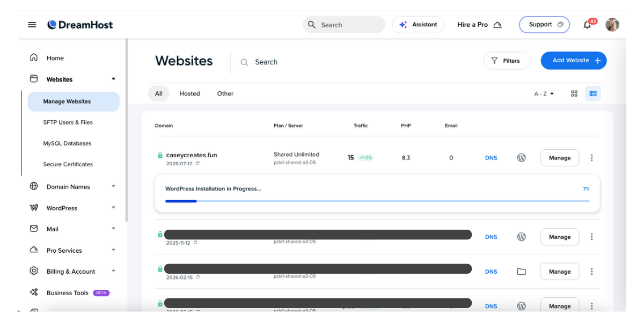Click the Traffic column header
The height and width of the screenshot is (322, 644).
tap(361, 126)
